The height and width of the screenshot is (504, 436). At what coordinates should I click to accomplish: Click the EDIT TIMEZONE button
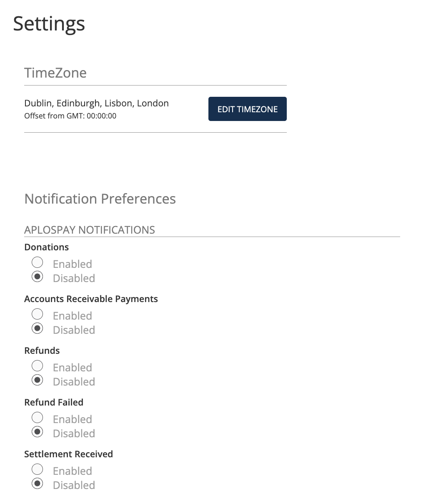247,109
